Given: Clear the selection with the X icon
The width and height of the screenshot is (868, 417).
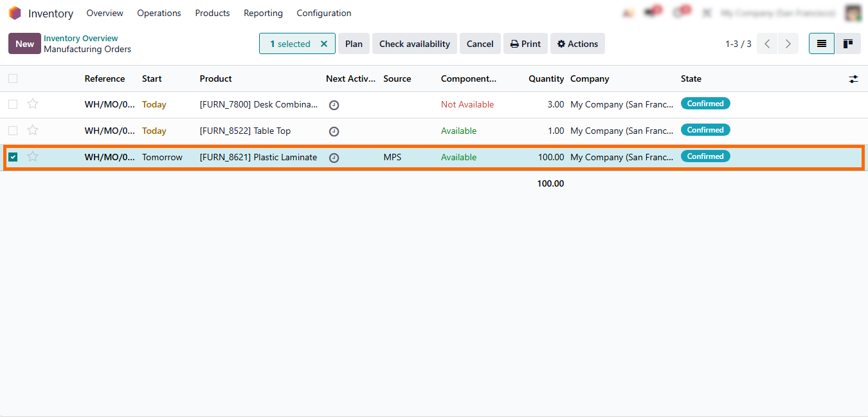Looking at the screenshot, I should [324, 44].
